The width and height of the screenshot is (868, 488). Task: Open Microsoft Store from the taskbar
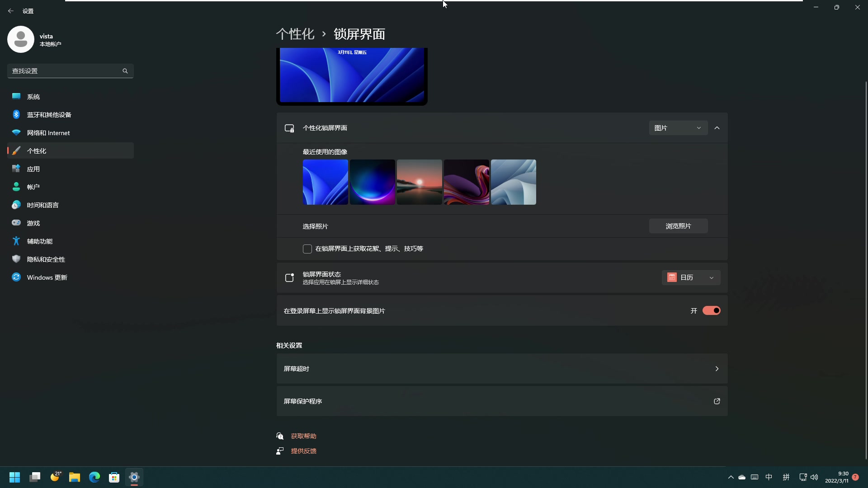pyautogui.click(x=114, y=477)
